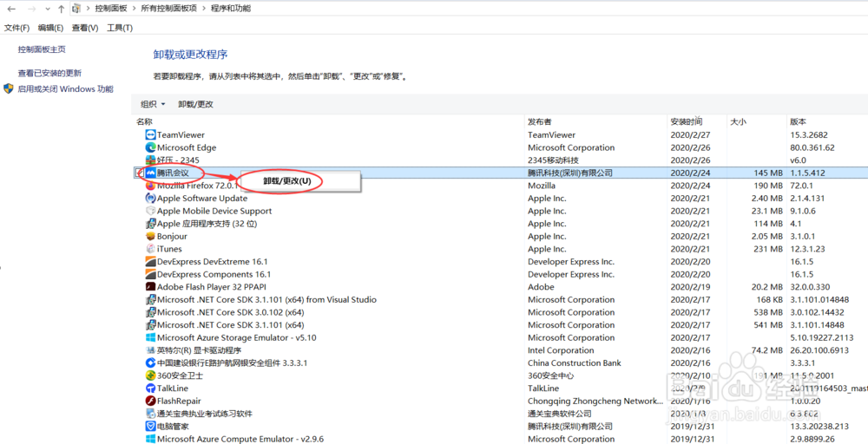Click the DevExpress Components 16.1 icon
The width and height of the screenshot is (868, 444).
point(150,274)
